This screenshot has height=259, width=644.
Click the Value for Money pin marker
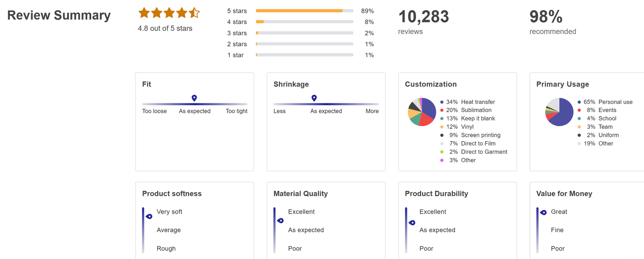[x=543, y=213]
